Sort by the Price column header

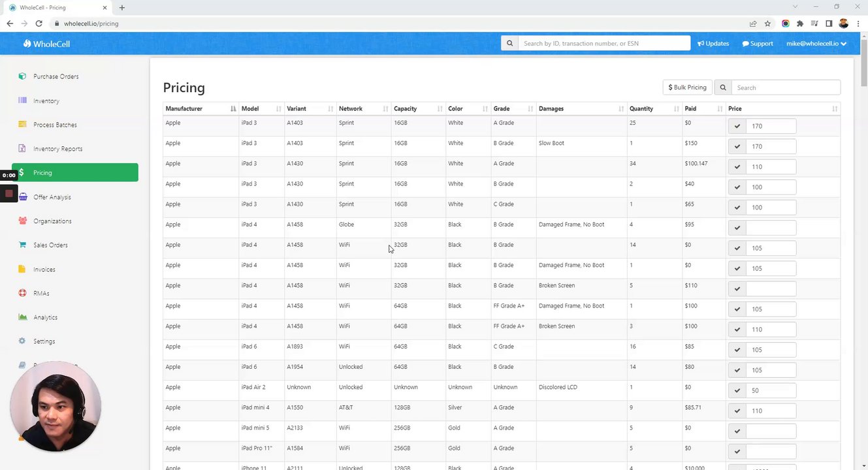pyautogui.click(x=783, y=108)
